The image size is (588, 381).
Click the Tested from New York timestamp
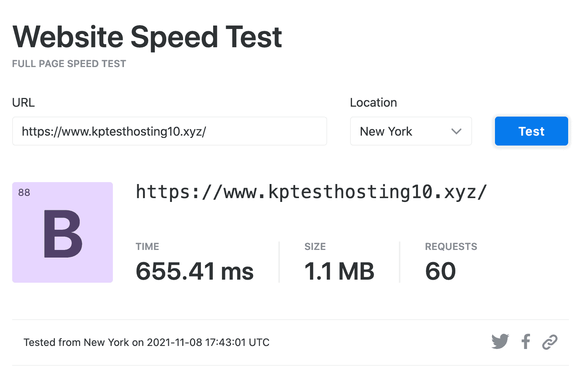[146, 342]
